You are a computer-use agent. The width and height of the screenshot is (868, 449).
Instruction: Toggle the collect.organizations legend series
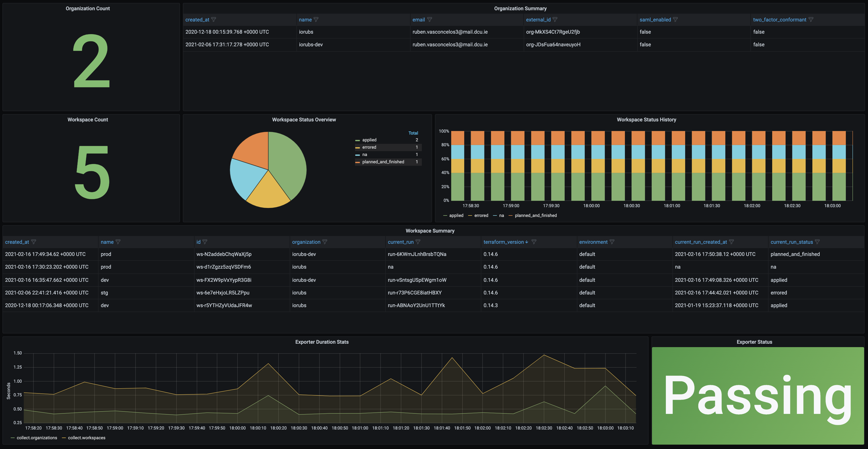point(37,438)
